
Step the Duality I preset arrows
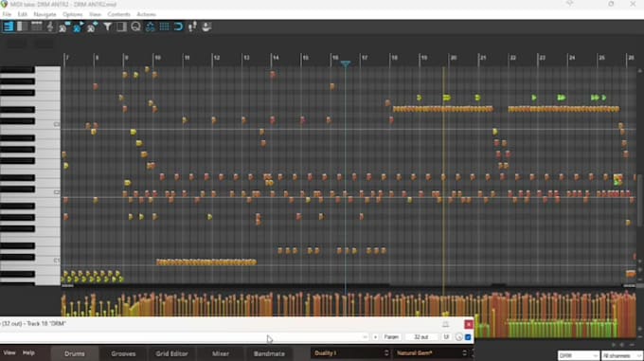tap(386, 352)
